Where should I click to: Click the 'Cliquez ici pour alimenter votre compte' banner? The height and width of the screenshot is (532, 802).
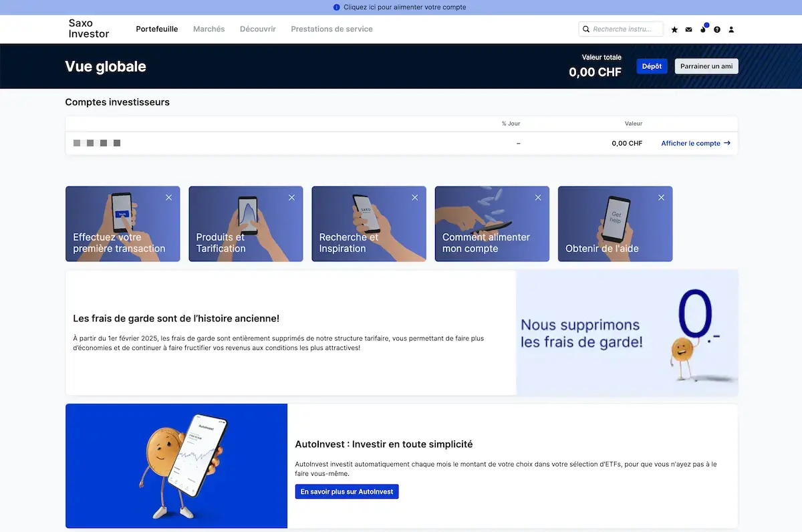click(401, 7)
